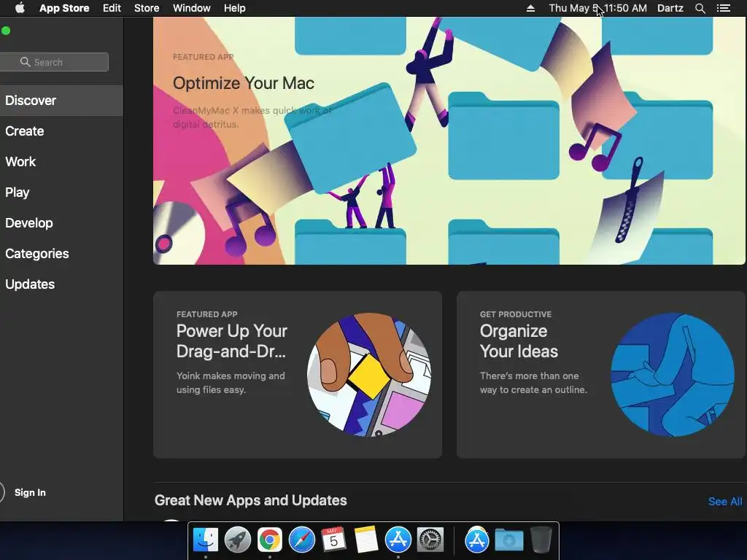Open the Dartz user menu

pos(670,8)
